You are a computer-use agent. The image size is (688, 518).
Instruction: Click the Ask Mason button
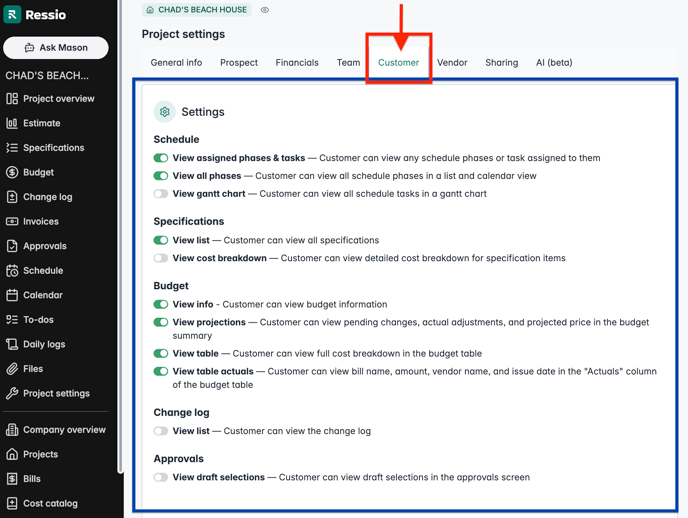(x=56, y=48)
